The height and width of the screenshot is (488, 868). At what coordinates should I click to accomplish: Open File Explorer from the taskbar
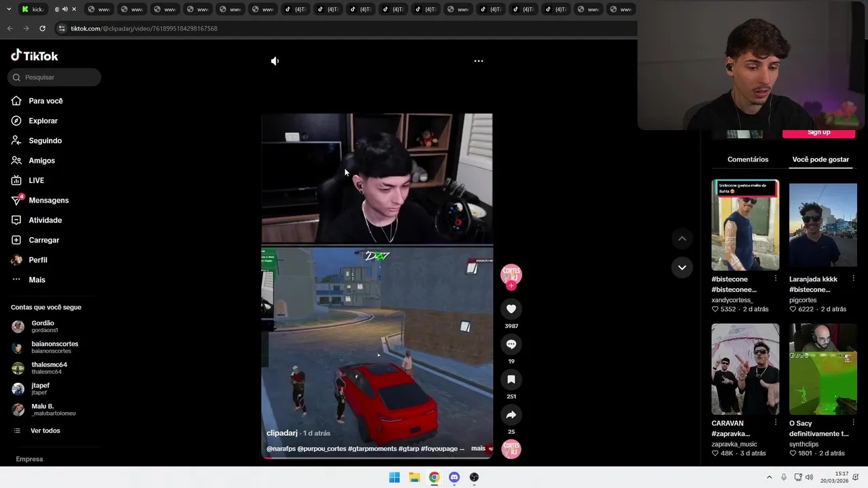click(414, 477)
